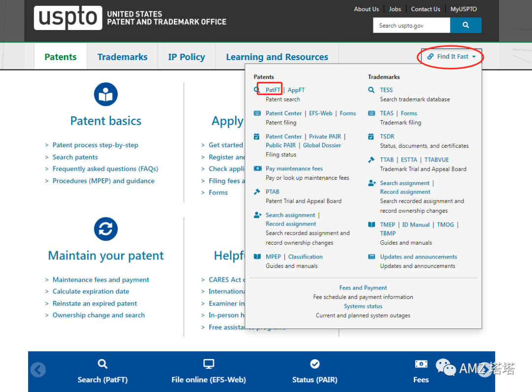Click book icon beside TMEP

pyautogui.click(x=371, y=225)
